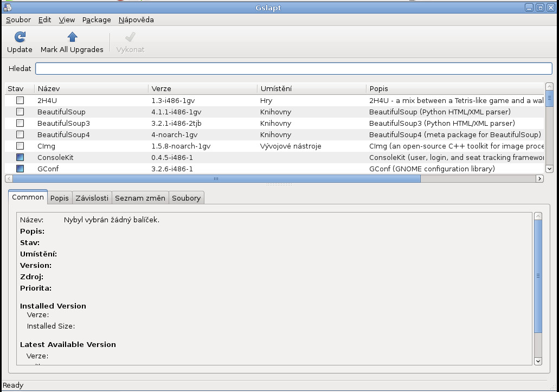Toggle the ConsoleKit installed status box
The width and height of the screenshot is (559, 392).
coord(20,157)
